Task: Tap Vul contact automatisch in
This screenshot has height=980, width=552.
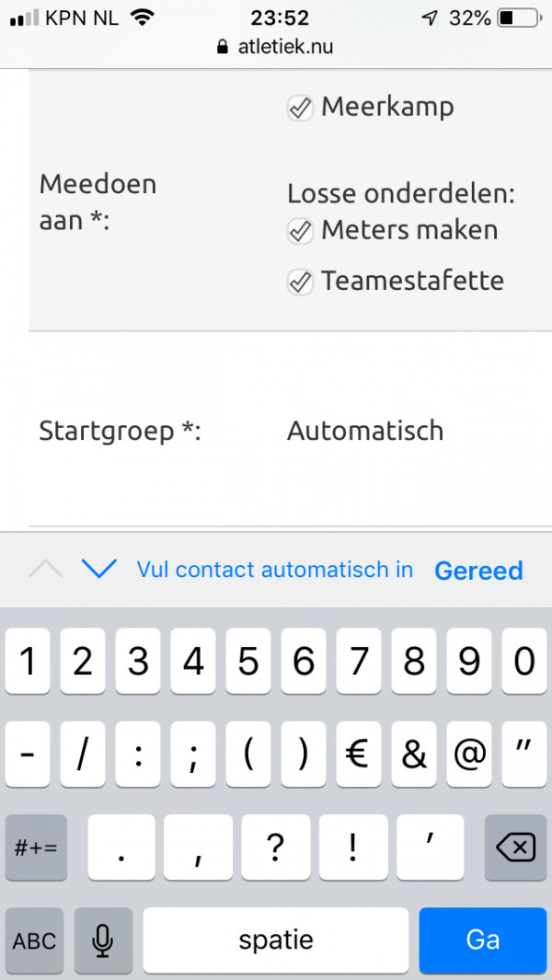Action: click(275, 570)
